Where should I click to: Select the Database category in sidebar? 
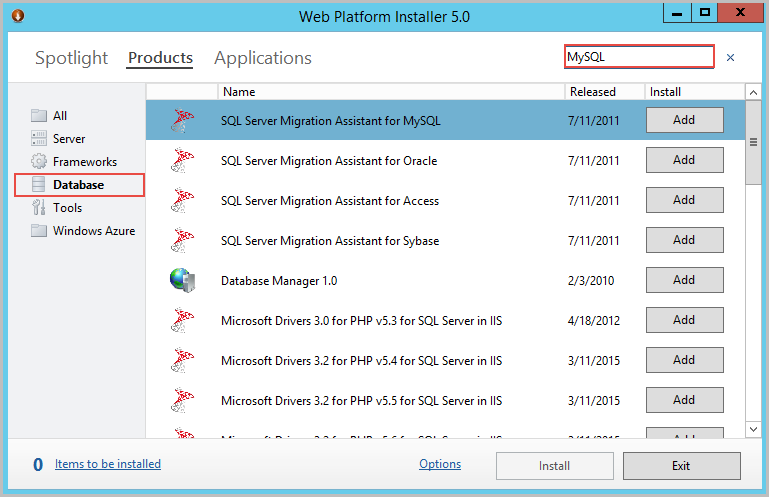79,185
